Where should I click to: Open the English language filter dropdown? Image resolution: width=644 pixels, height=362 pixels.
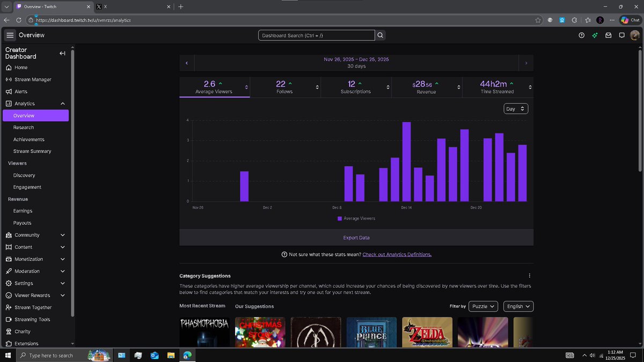pyautogui.click(x=518, y=306)
